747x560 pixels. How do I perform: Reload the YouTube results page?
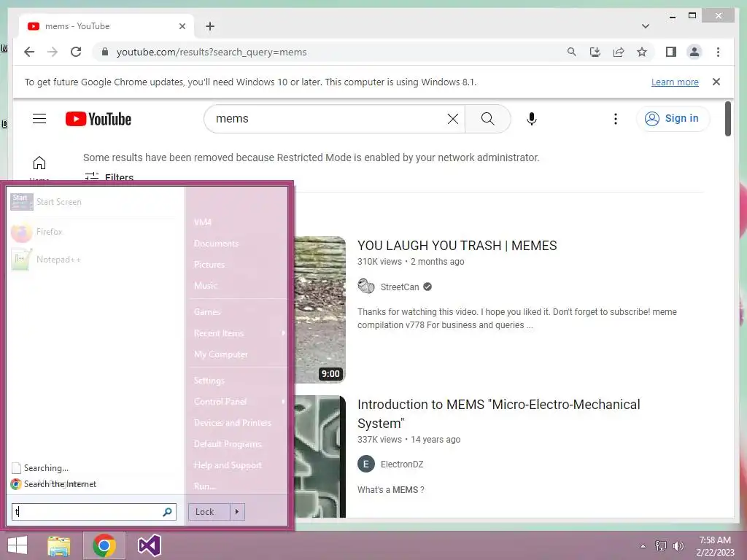(76, 52)
